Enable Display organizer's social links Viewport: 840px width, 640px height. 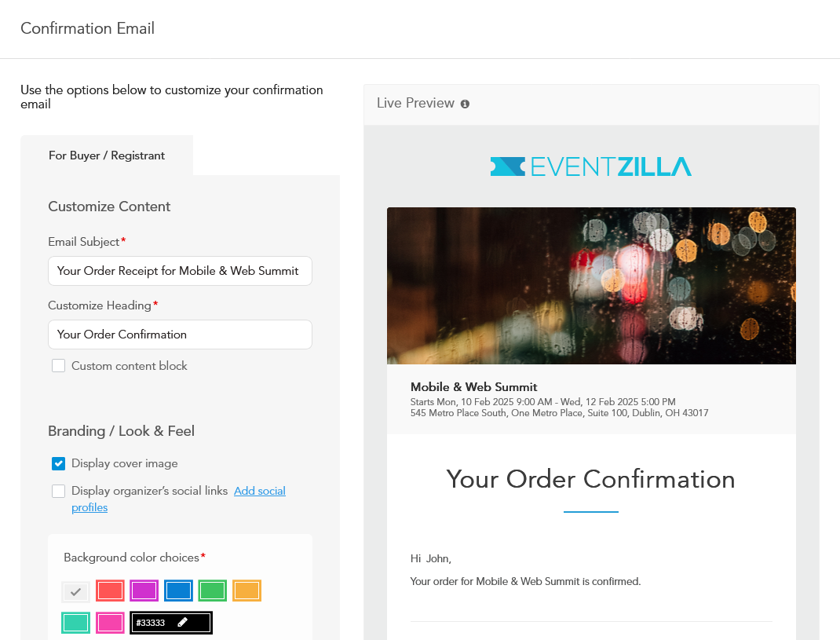(x=58, y=491)
